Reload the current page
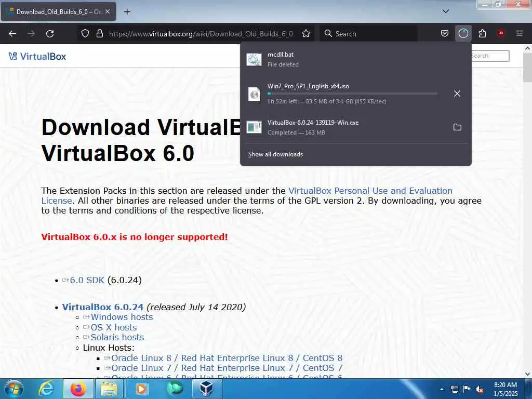The height and width of the screenshot is (399, 532). tap(50, 34)
